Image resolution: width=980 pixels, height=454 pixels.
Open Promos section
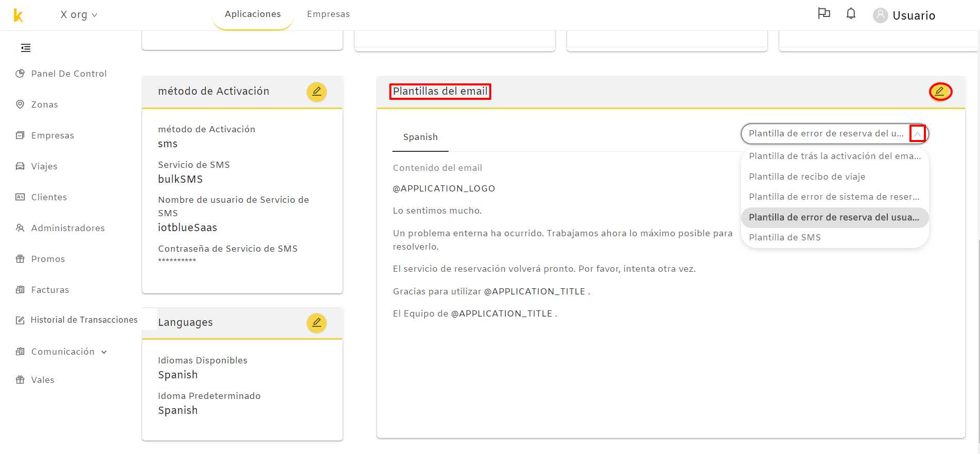pos(48,259)
